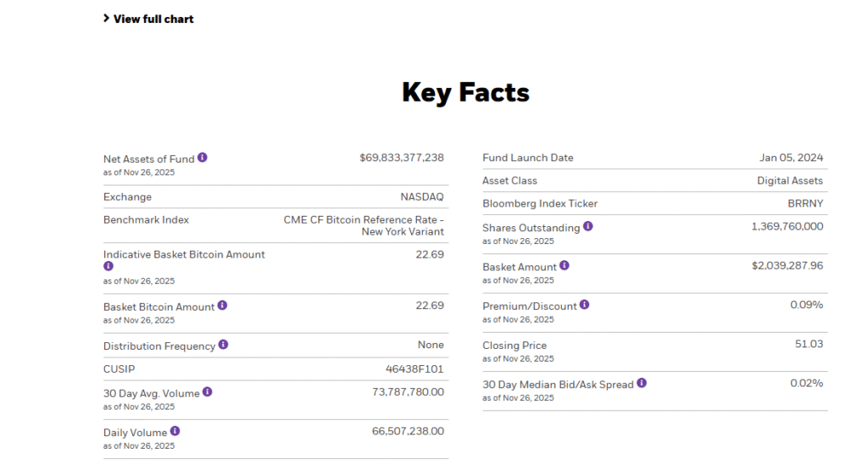Click the Fund Launch Date value Jan 05, 2024
The image size is (868, 465).
click(791, 158)
